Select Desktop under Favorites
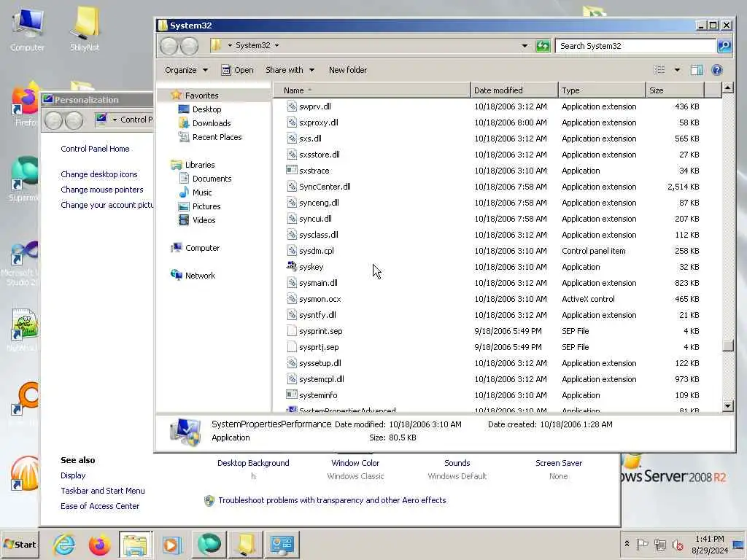Screen dimensions: 747x560 [200, 109]
